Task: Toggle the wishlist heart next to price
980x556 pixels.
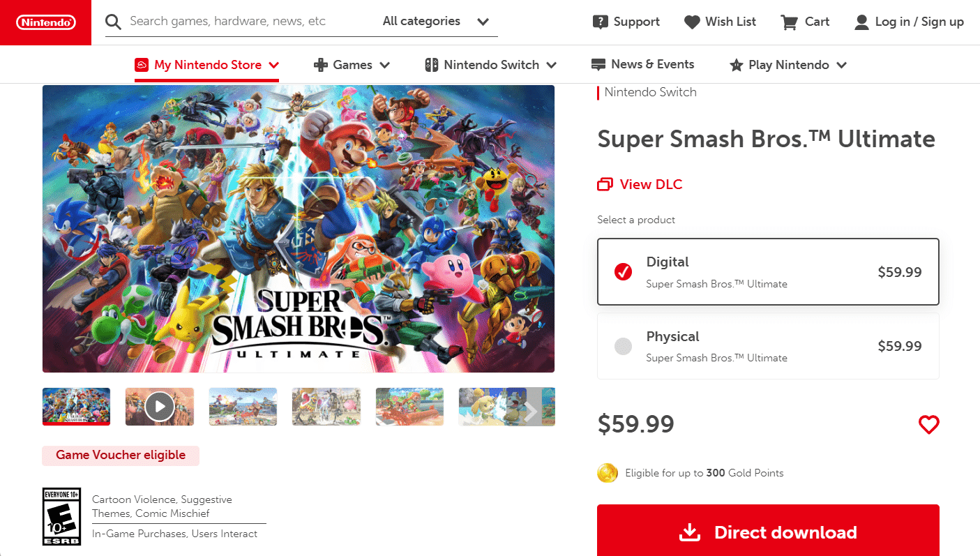Action: point(928,424)
